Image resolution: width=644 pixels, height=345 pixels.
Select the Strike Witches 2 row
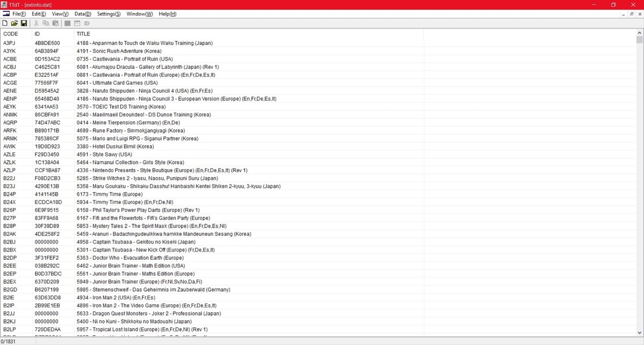pos(318,178)
